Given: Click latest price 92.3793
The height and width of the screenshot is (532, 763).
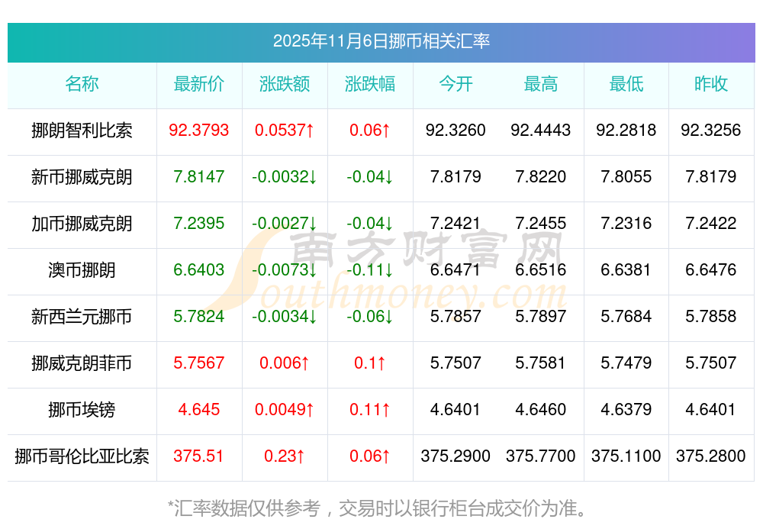Looking at the screenshot, I should [x=198, y=131].
